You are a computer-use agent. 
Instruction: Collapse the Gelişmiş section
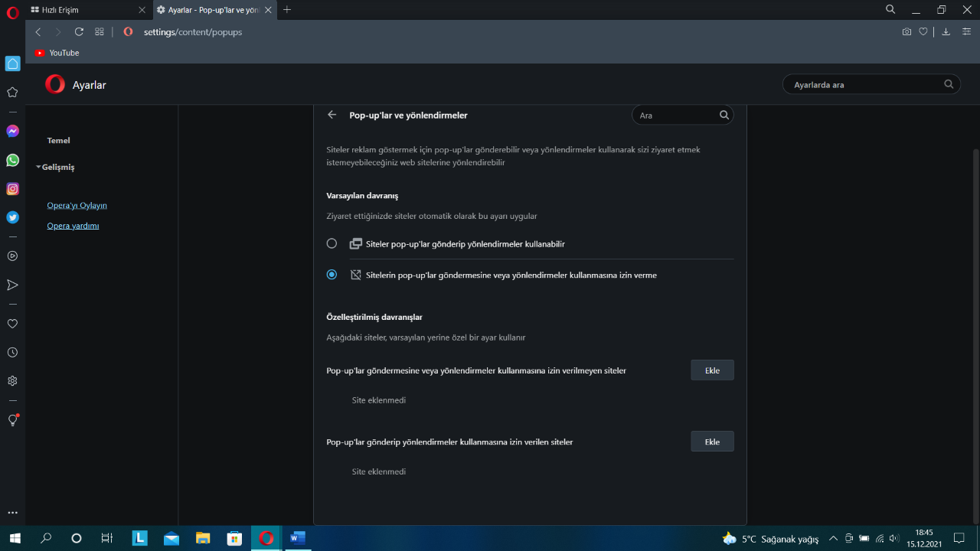point(55,167)
